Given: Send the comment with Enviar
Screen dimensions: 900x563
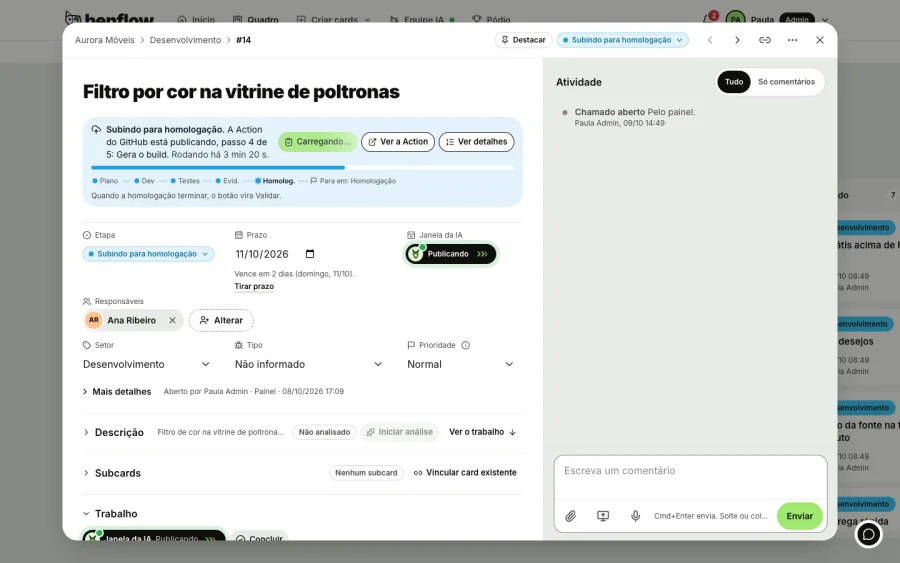Looking at the screenshot, I should [799, 516].
